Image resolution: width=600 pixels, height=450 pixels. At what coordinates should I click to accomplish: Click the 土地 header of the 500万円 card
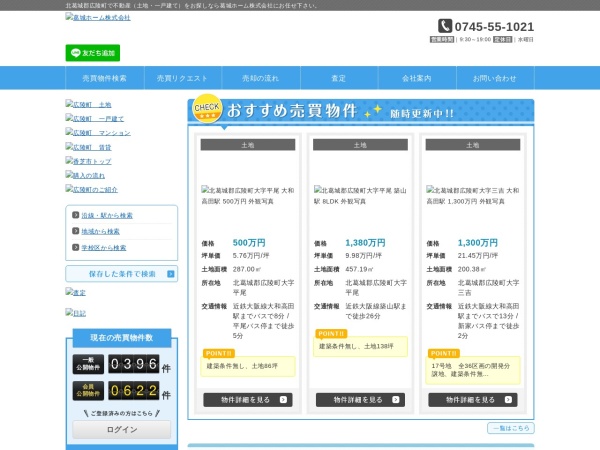pos(248,145)
